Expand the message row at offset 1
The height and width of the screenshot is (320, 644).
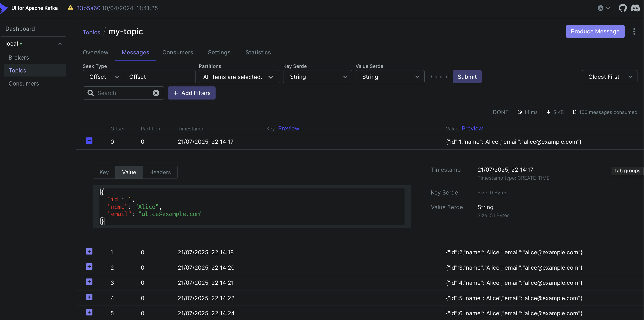click(89, 251)
